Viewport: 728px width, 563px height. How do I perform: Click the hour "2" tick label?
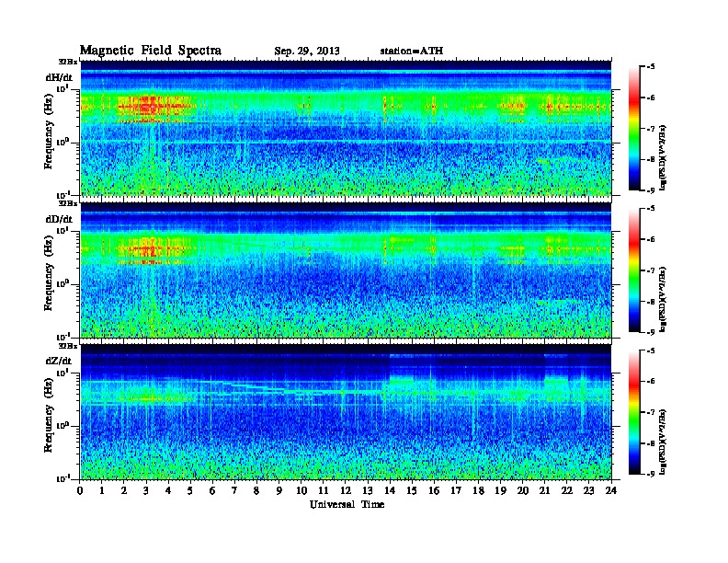click(x=124, y=491)
